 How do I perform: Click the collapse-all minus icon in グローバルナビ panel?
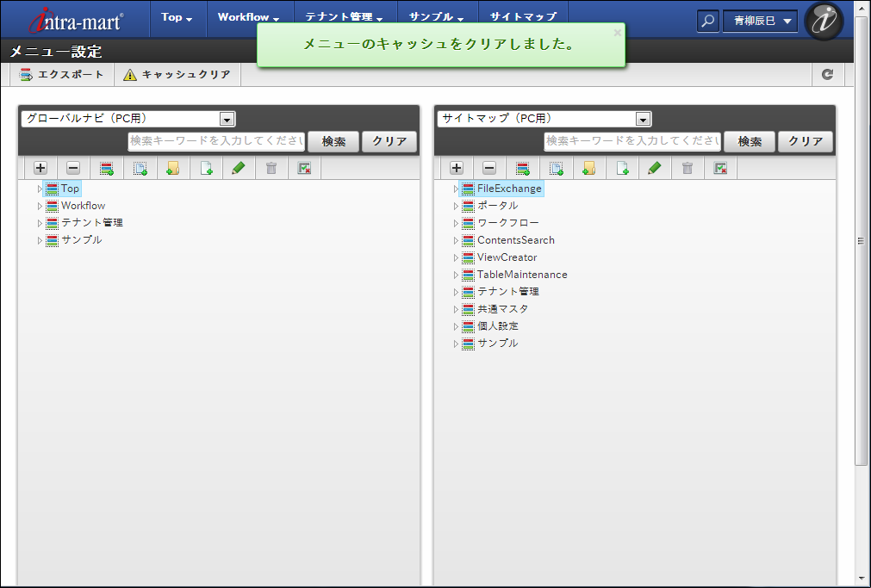pyautogui.click(x=73, y=168)
